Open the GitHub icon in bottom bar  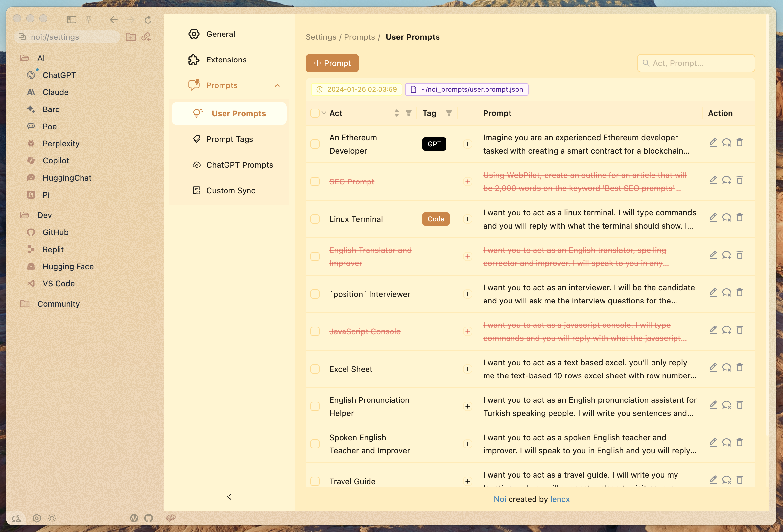point(148,518)
